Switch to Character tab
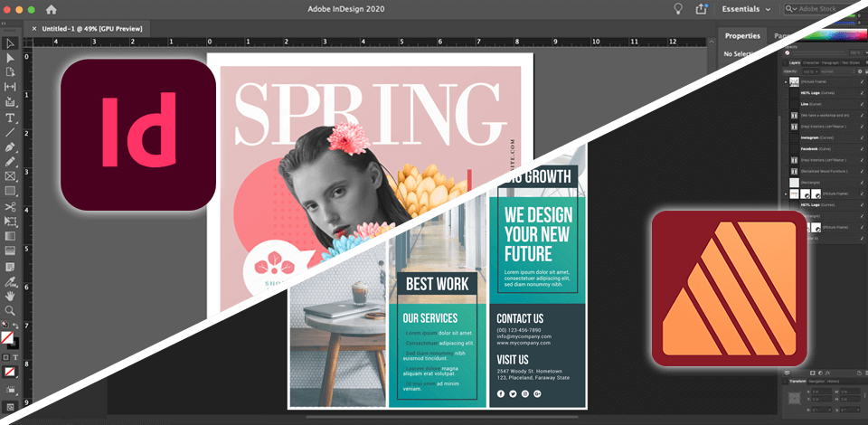This screenshot has width=868, height=425. [811, 63]
